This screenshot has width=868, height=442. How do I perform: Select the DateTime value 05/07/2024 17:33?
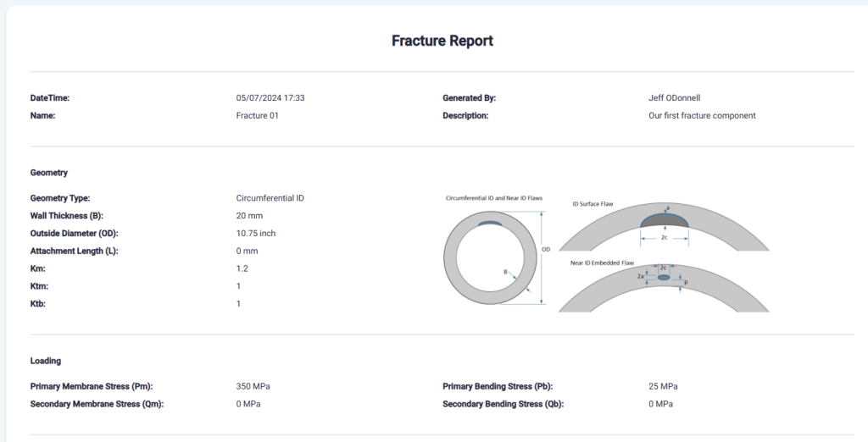pyautogui.click(x=270, y=98)
